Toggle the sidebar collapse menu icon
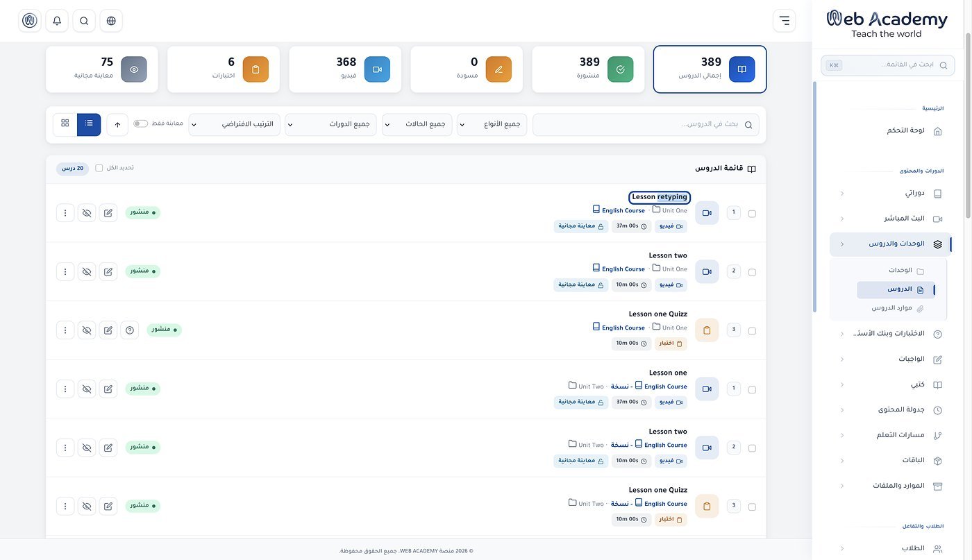The image size is (972, 560). 784,21
